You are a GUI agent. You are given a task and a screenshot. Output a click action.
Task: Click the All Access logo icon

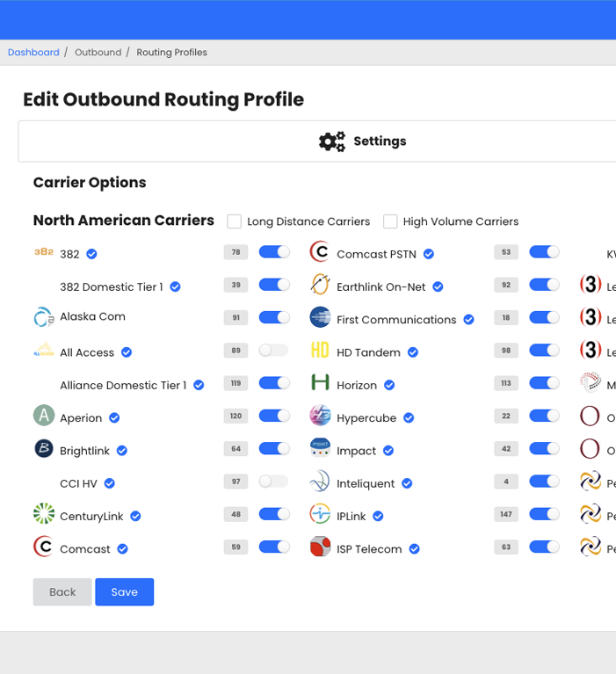pos(44,350)
